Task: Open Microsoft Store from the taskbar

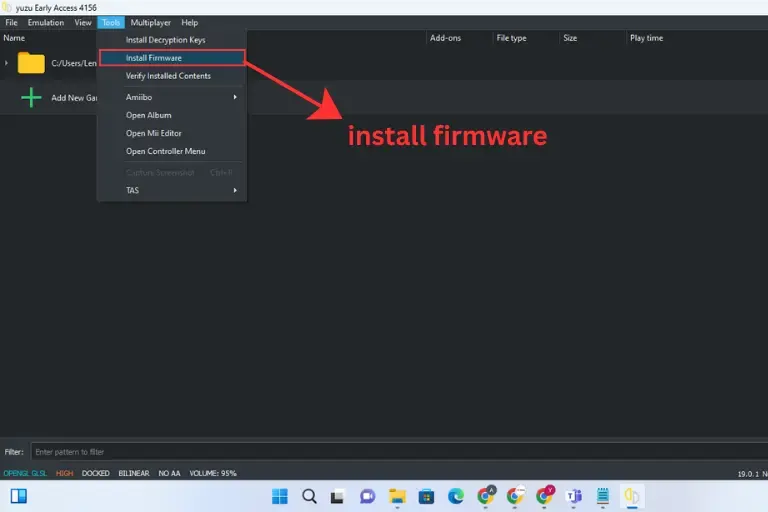Action: [x=426, y=496]
